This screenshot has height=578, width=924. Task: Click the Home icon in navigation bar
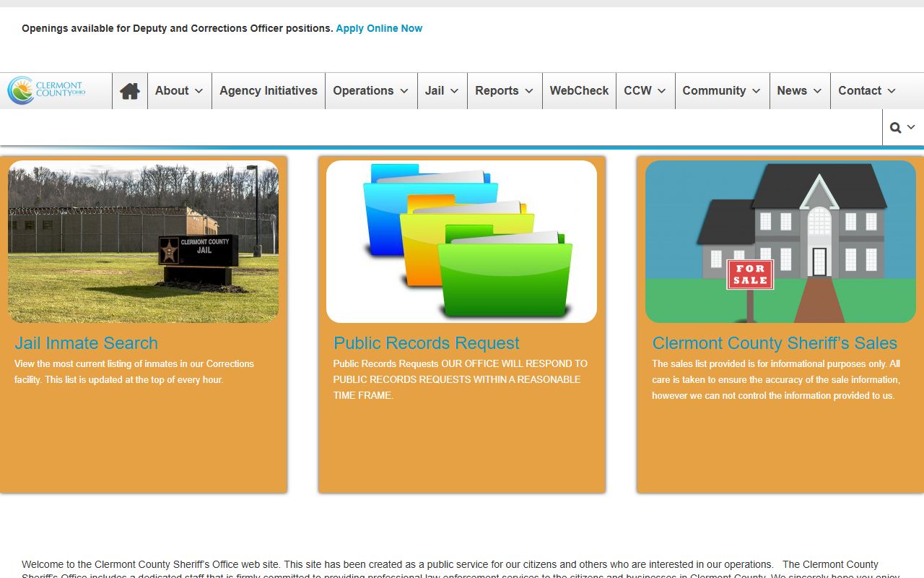click(x=130, y=91)
